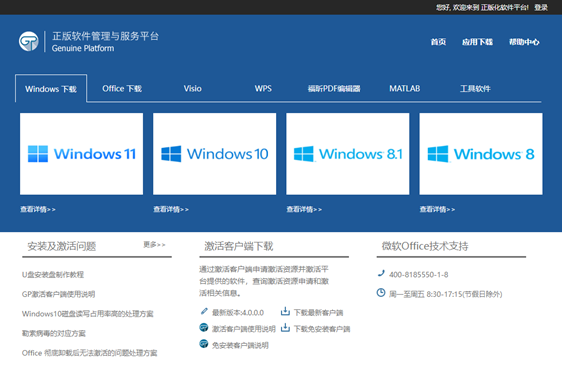The width and height of the screenshot is (562, 368).
Task: Open the Windows 8 download card
Action: 481,154
